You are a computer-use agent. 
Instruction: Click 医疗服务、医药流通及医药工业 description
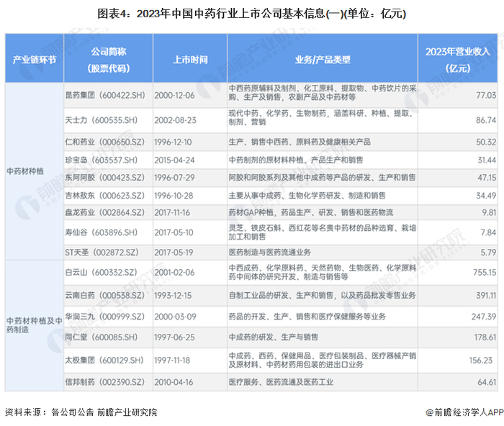click(x=281, y=382)
